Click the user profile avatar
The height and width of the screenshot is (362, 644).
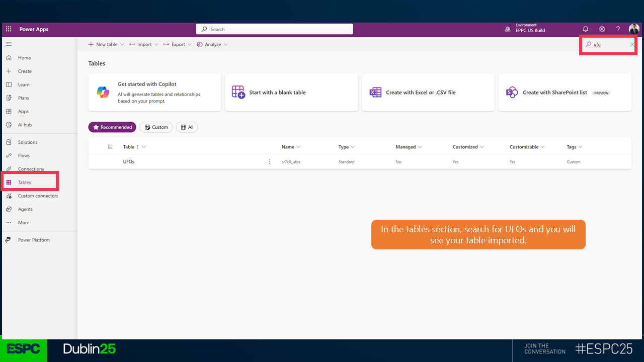click(x=634, y=29)
